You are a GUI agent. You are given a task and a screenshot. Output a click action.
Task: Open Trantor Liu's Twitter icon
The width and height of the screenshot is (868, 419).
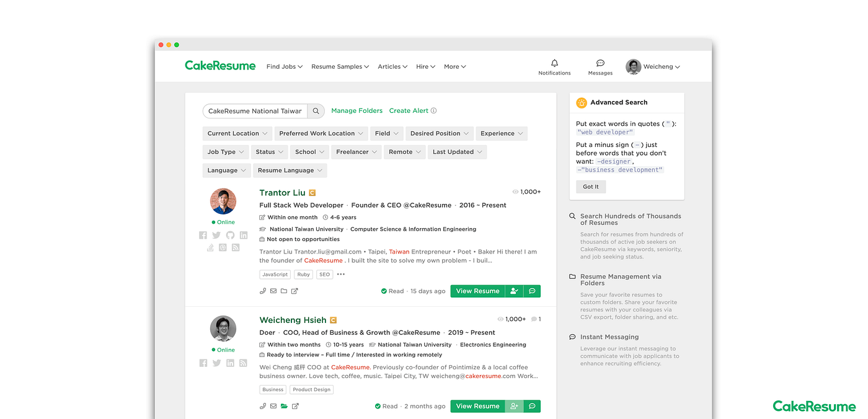point(216,236)
